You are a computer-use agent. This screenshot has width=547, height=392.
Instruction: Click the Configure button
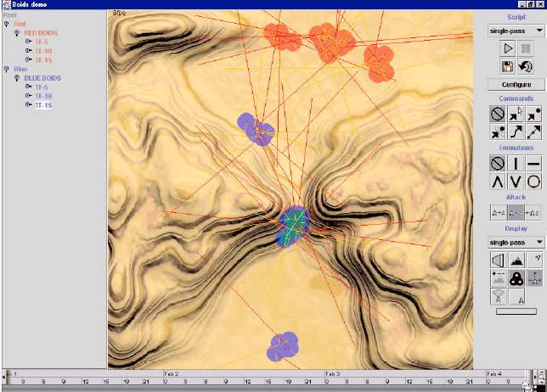(x=516, y=85)
